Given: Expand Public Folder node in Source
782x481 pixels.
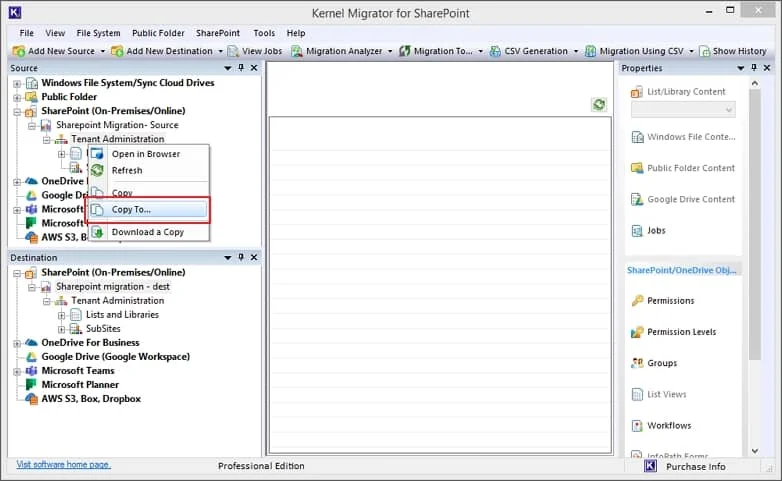Looking at the screenshot, I should coord(17,97).
